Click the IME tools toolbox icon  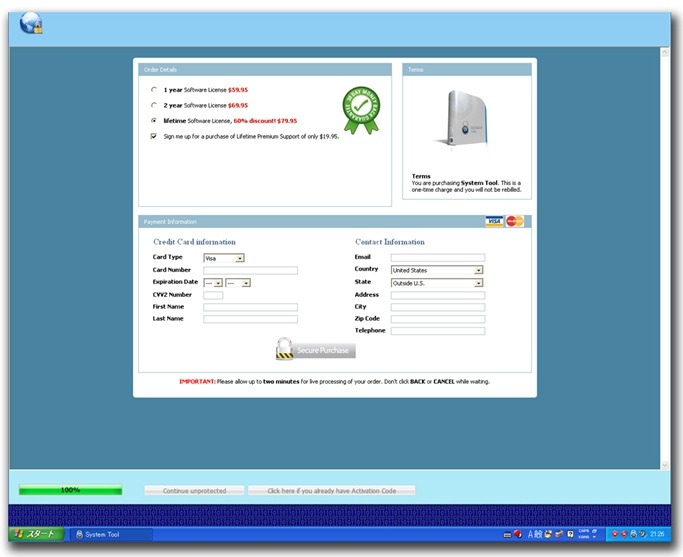tap(559, 534)
